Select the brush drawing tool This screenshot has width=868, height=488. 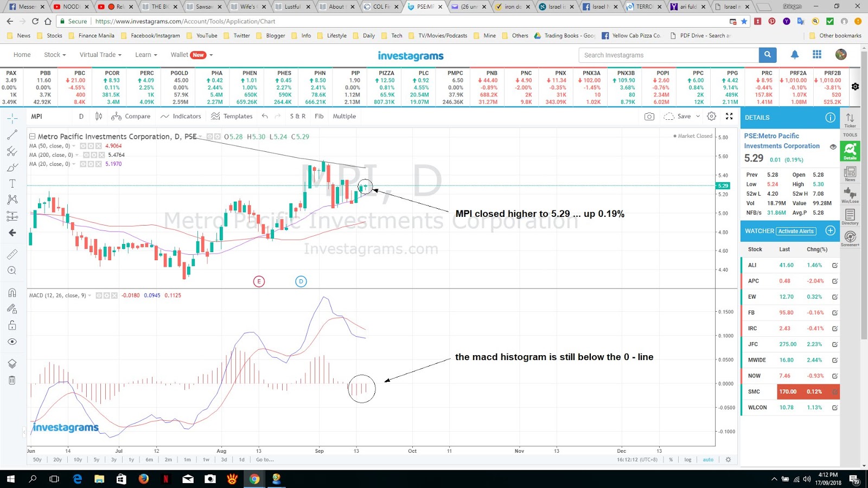pyautogui.click(x=12, y=167)
